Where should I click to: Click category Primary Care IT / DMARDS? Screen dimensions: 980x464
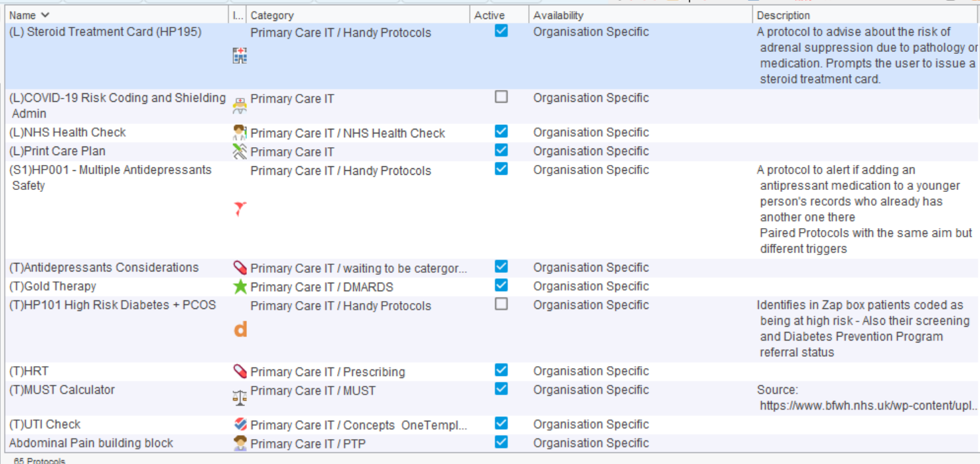pyautogui.click(x=322, y=287)
